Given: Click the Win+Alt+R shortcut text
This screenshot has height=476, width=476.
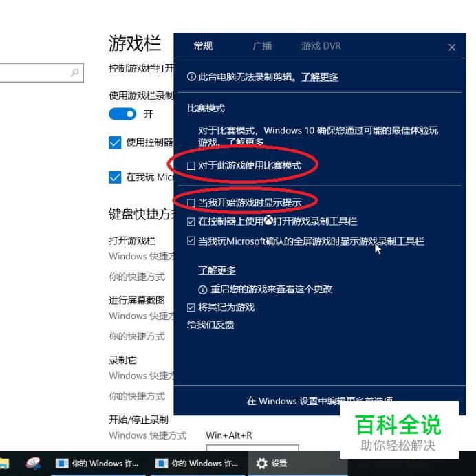Looking at the screenshot, I should (x=229, y=435).
